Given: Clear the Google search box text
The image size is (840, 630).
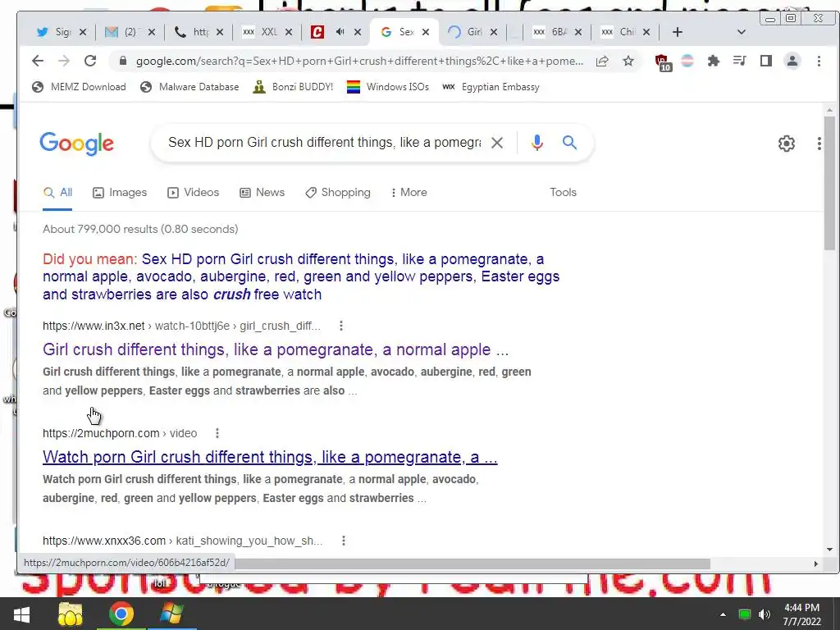Looking at the screenshot, I should click(x=497, y=143).
